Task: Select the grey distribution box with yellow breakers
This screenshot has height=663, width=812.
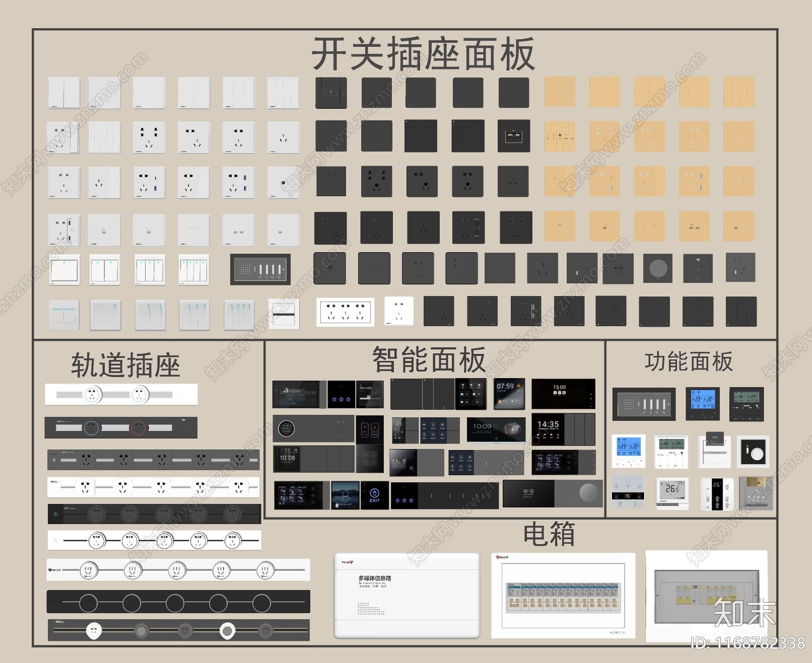Action: (706, 596)
